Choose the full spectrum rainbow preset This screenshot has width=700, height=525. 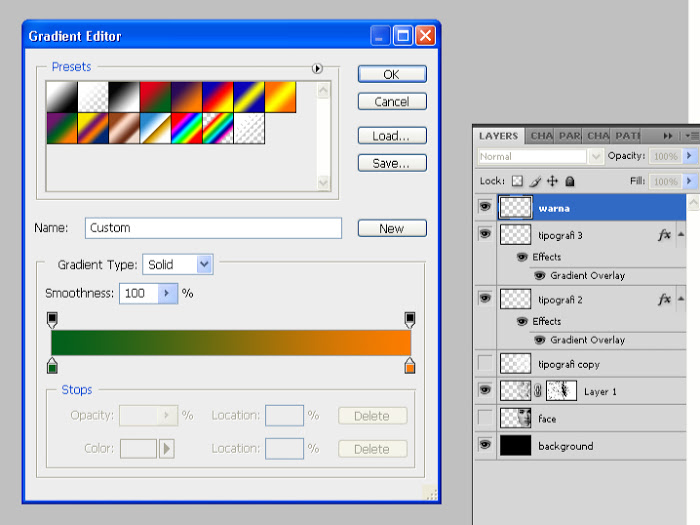pyautogui.click(x=187, y=128)
